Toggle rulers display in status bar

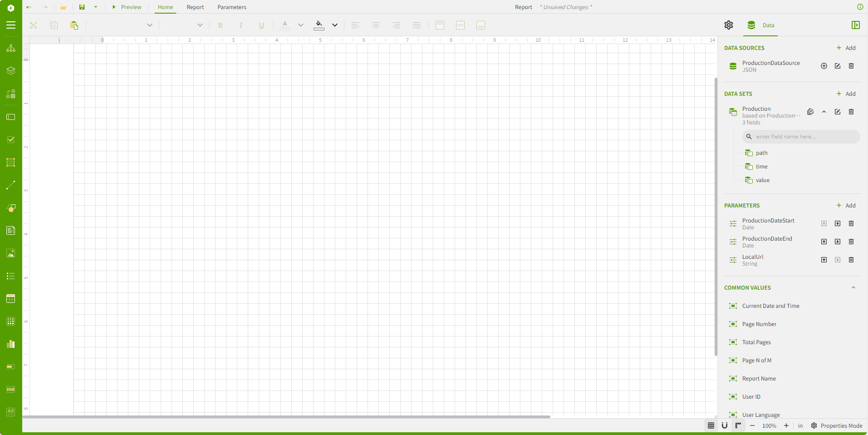coord(738,426)
